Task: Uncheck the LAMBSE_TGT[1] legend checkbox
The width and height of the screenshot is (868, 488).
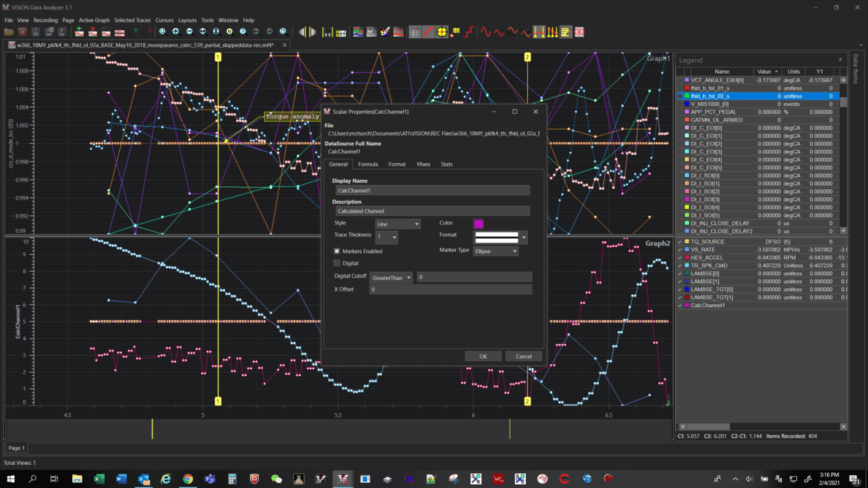Action: coord(680,298)
